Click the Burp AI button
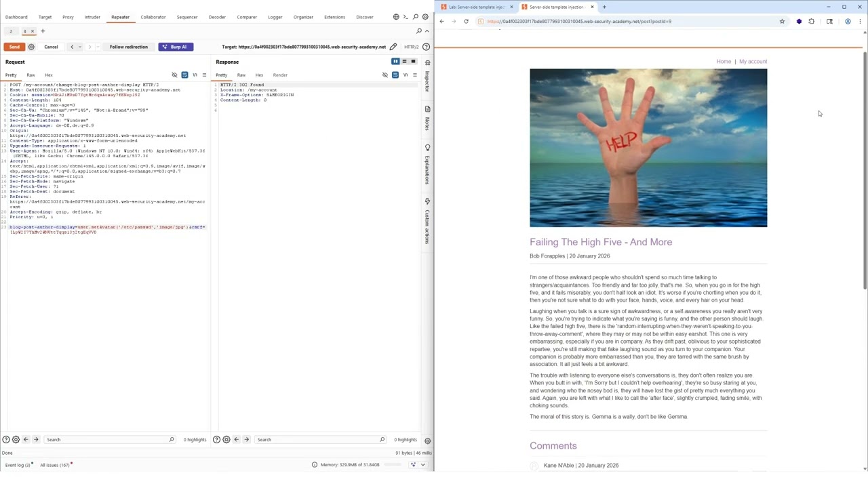The image size is (868, 488). click(x=175, y=47)
